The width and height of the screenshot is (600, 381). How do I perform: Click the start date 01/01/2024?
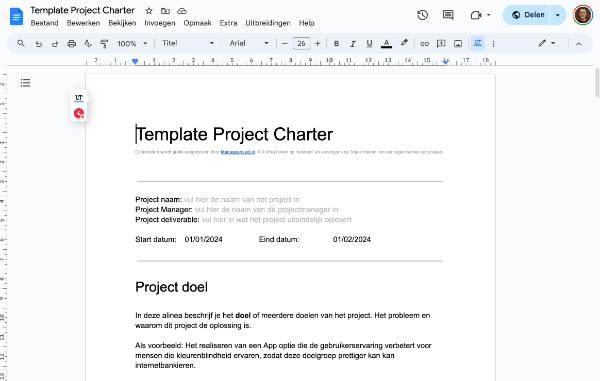tap(204, 239)
